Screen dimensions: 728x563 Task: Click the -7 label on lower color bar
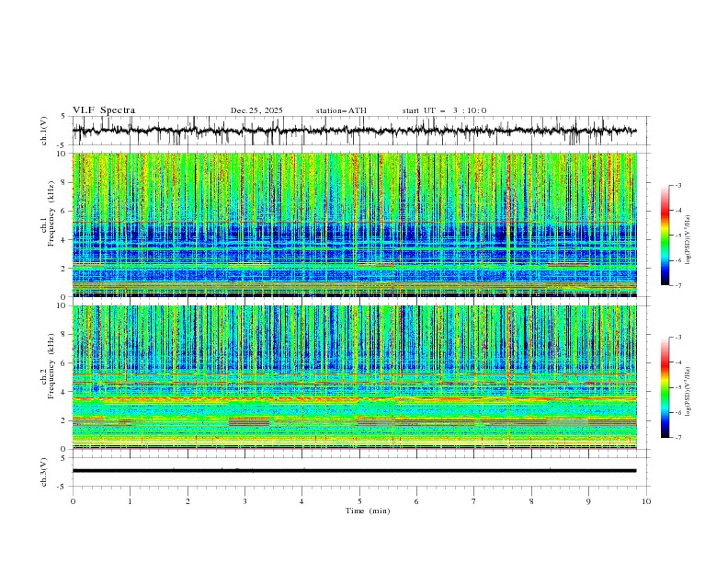click(678, 437)
